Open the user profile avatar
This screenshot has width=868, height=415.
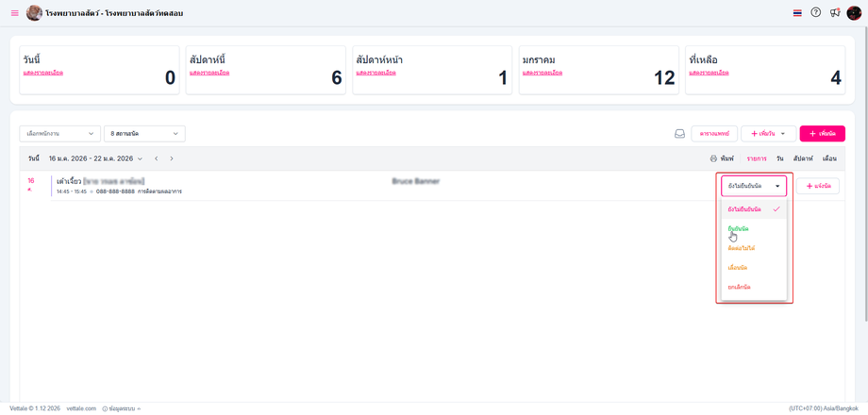click(854, 12)
